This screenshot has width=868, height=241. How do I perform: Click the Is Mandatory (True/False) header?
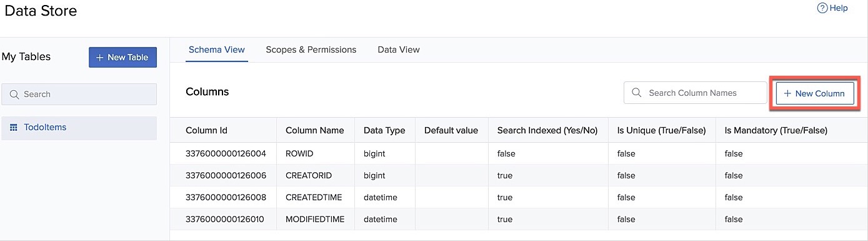tap(776, 130)
